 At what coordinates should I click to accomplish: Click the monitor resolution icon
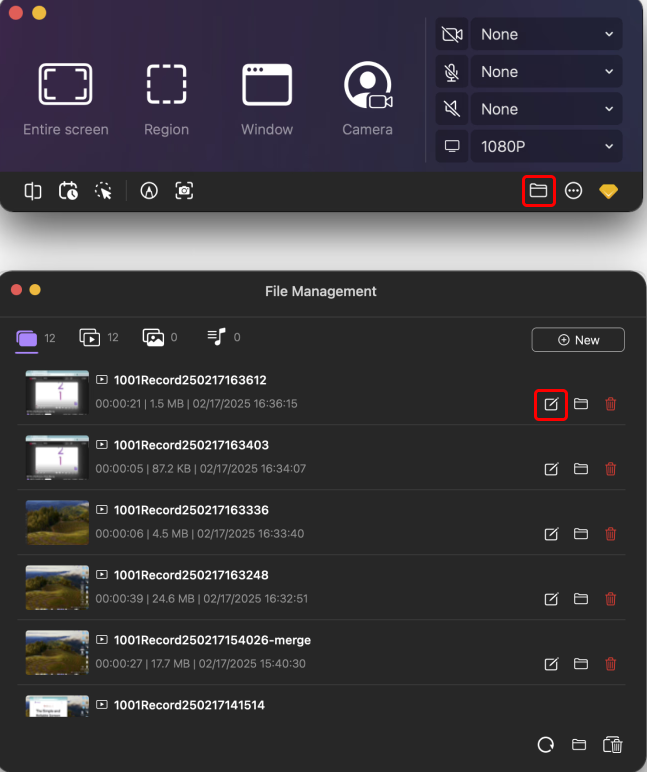tap(452, 146)
